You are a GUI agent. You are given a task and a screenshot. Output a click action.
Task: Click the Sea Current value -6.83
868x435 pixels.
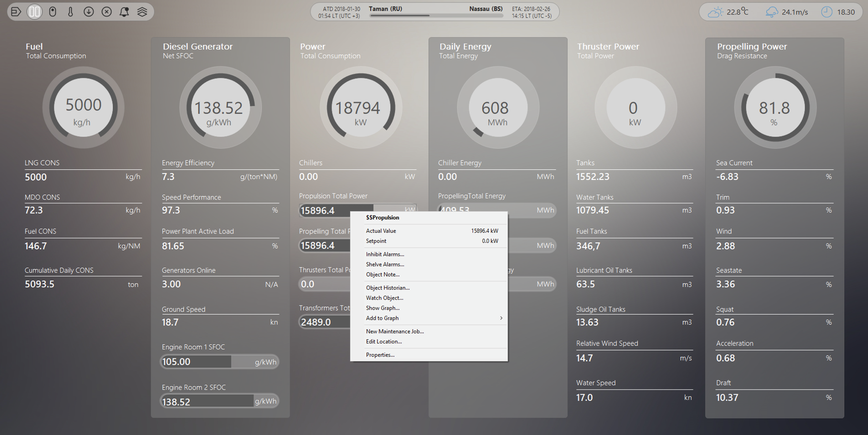coord(727,177)
